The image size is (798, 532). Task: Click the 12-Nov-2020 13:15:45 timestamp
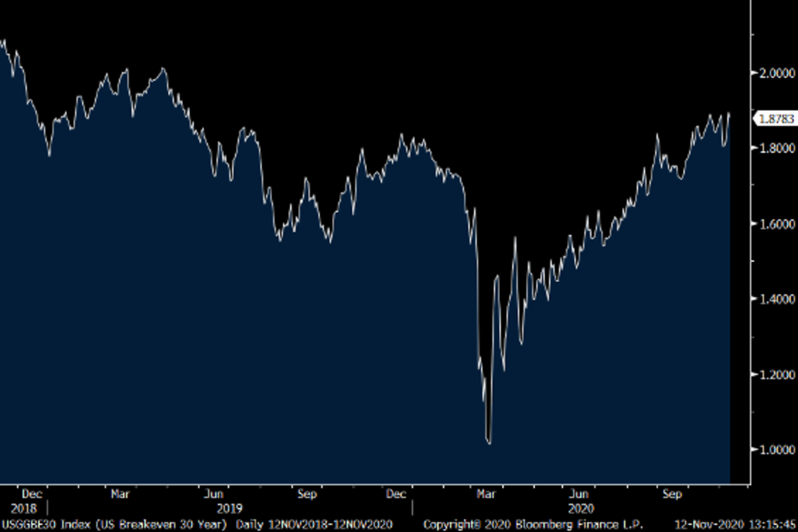point(734,524)
